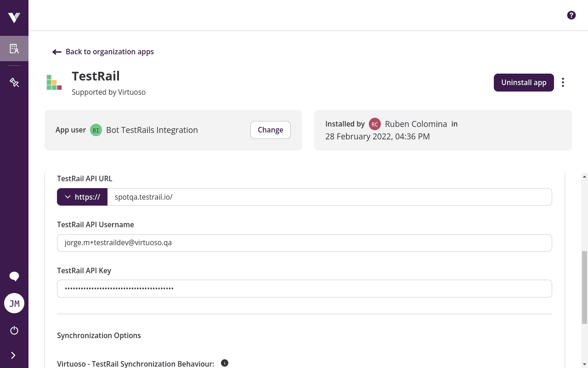Click the power icon at sidebar bottom
This screenshot has height=368, width=588.
pyautogui.click(x=14, y=330)
